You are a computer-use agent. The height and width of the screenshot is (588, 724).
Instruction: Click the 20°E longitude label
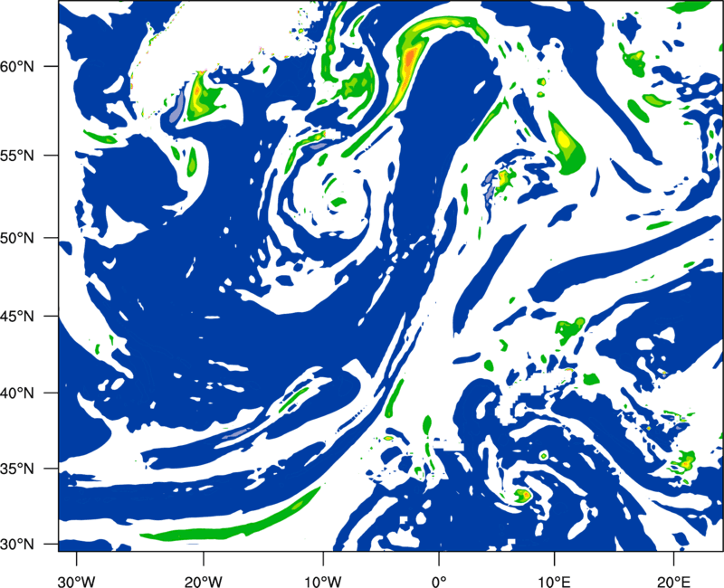[x=673, y=580]
